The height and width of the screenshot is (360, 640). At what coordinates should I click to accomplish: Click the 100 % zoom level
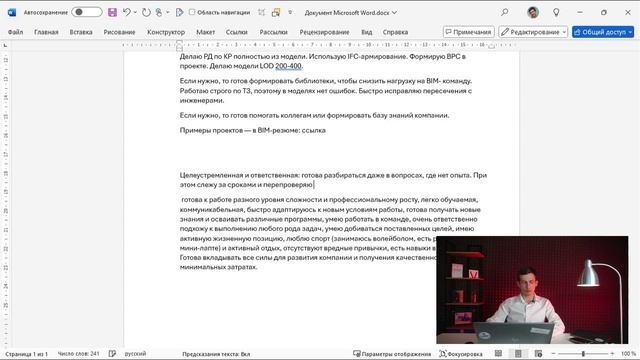tap(628, 354)
